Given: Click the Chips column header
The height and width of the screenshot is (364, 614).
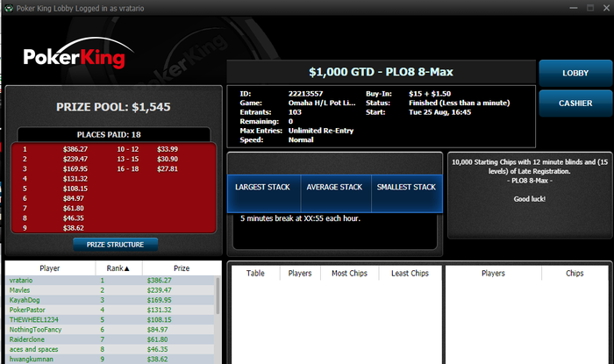Looking at the screenshot, I should click(x=575, y=273).
